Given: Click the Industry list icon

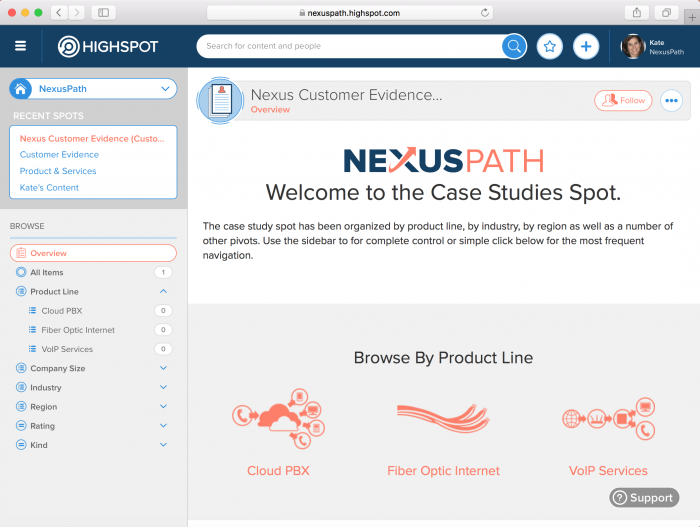Looking at the screenshot, I should 21,387.
